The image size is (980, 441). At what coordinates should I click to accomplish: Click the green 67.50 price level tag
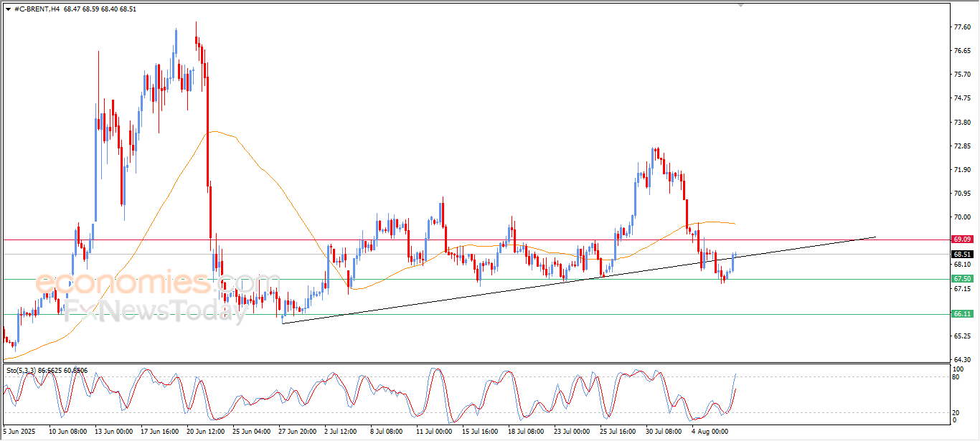tap(962, 278)
